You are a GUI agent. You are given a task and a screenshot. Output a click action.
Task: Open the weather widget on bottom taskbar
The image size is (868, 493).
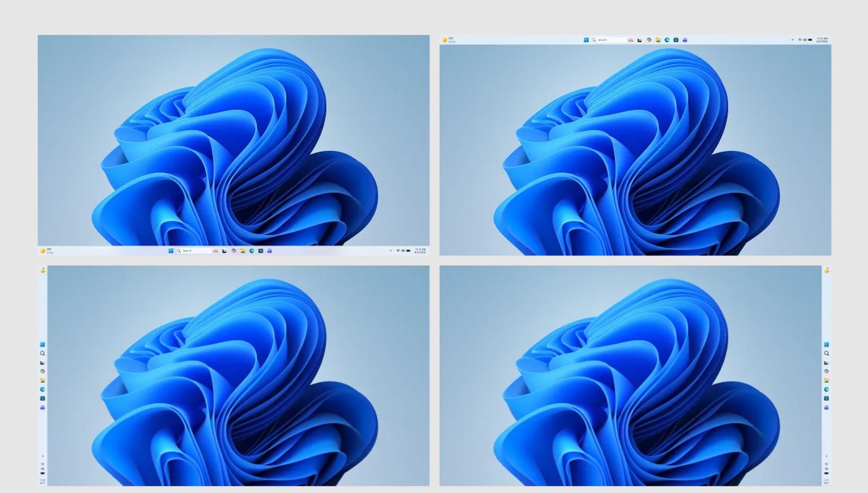pos(47,251)
